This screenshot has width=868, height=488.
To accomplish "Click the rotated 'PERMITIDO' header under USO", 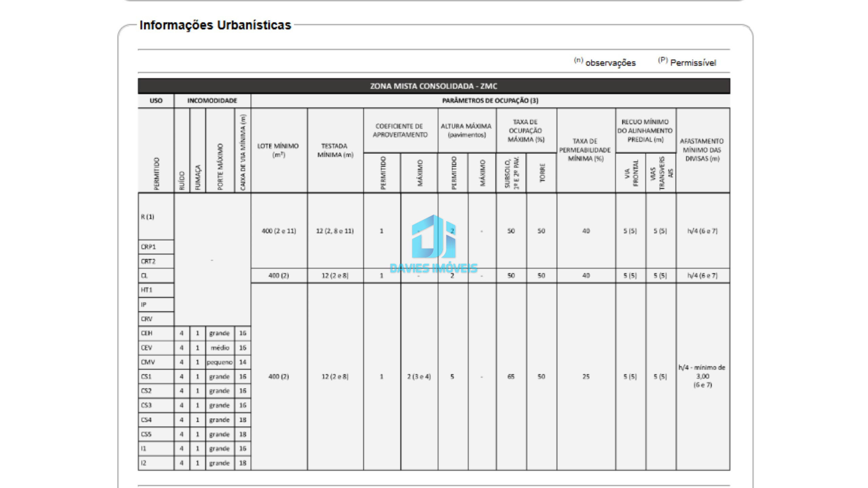I will tap(156, 174).
